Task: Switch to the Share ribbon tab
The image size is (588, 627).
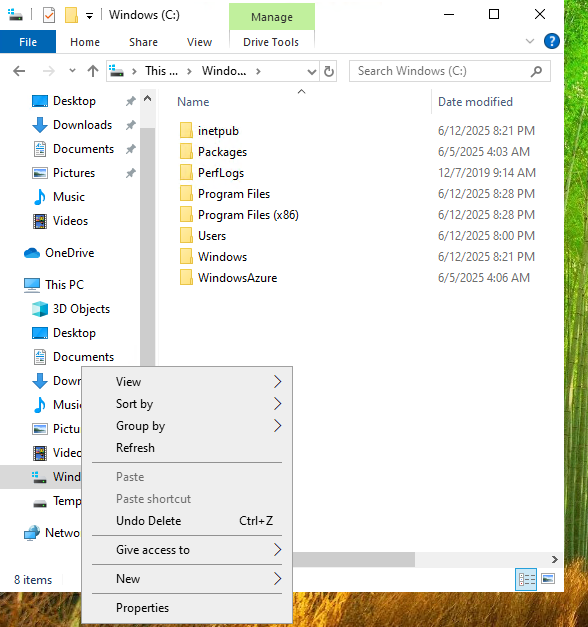Action: (x=143, y=42)
